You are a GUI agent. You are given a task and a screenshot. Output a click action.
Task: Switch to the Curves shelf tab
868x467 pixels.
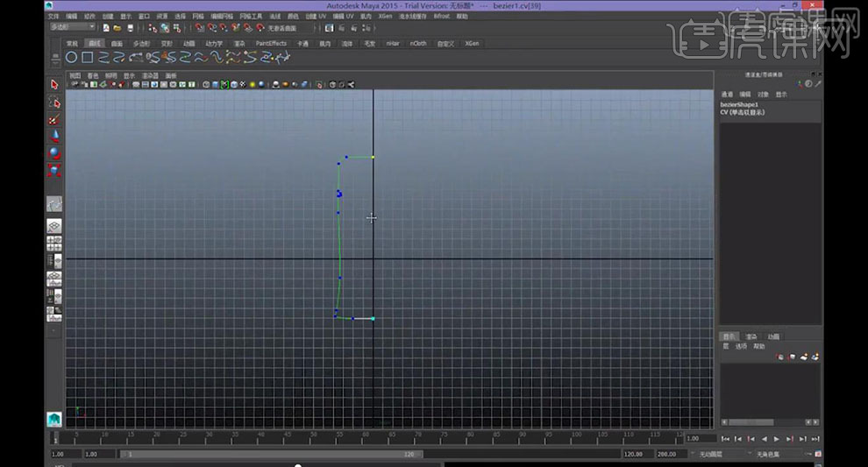(95, 43)
